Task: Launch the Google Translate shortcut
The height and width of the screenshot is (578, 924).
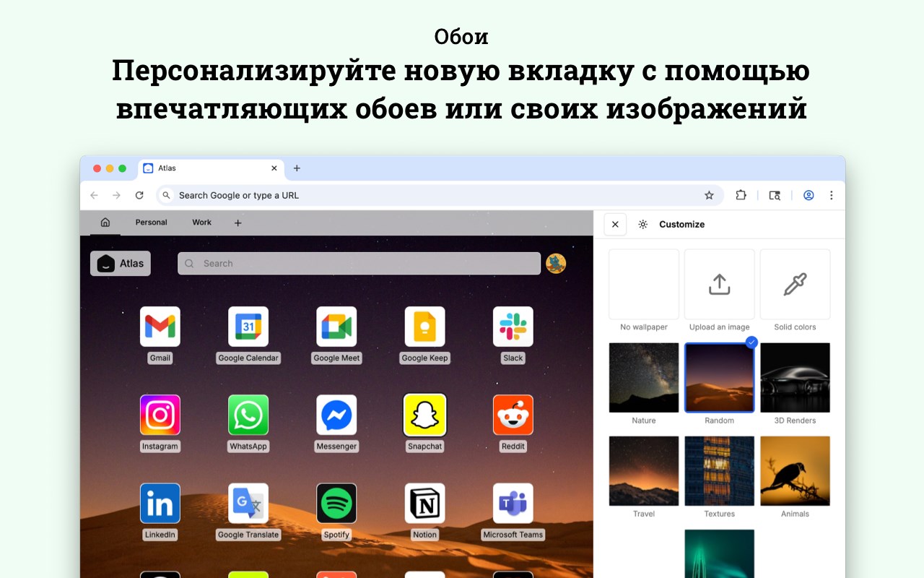Action: (248, 503)
